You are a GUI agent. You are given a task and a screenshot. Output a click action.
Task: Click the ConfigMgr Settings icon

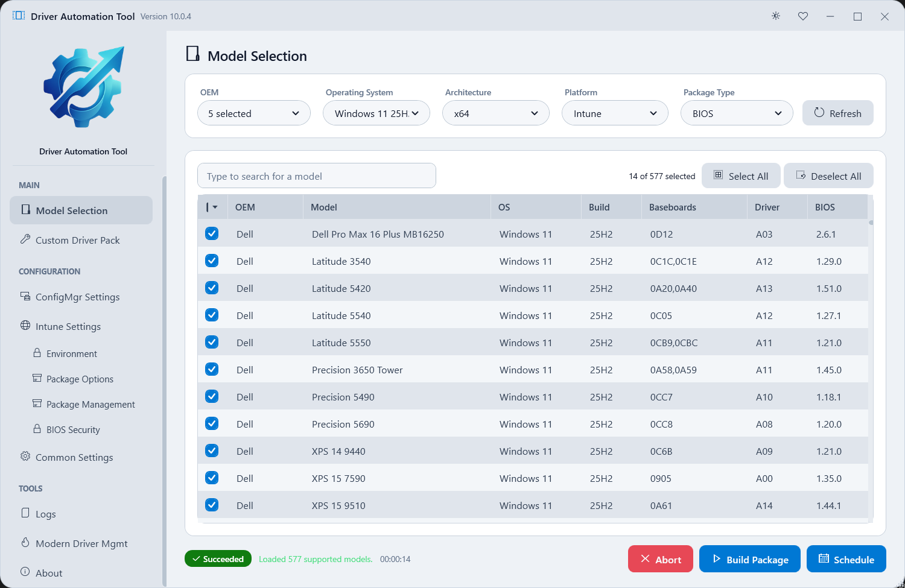25,296
